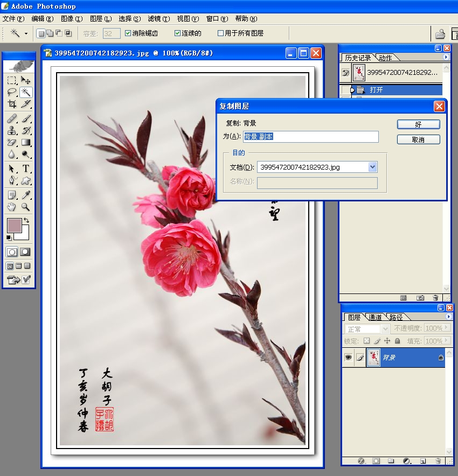
Task: Switch to the 通道 (Channels) tab
Action: (375, 317)
